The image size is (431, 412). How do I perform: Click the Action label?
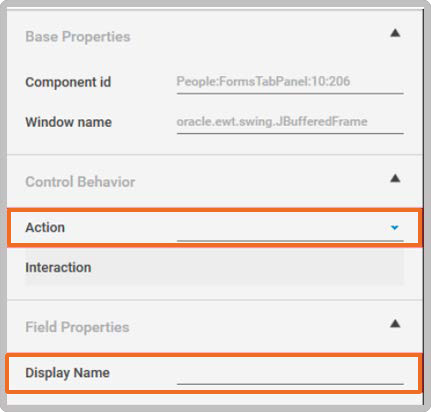coord(45,227)
